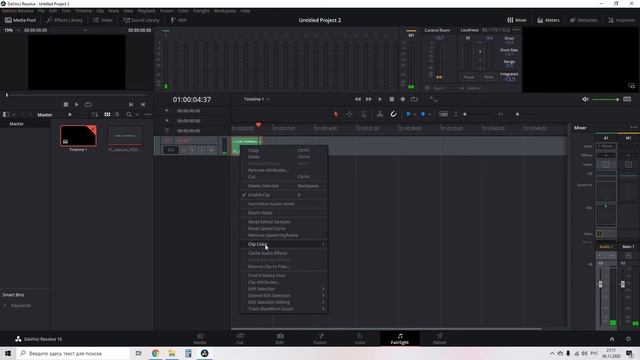Open the viewer zoom percentage dropdown
This screenshot has width=640, height=360.
(x=12, y=30)
